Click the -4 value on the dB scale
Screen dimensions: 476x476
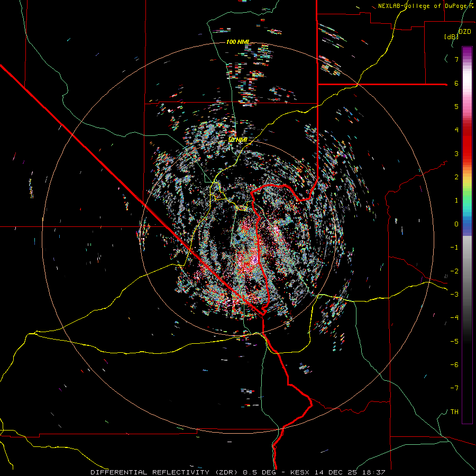[x=454, y=318]
